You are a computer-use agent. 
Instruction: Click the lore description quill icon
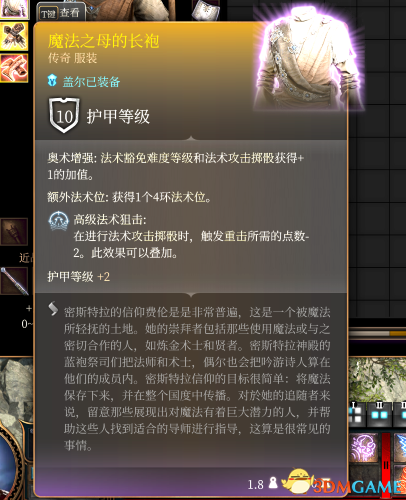[53, 309]
